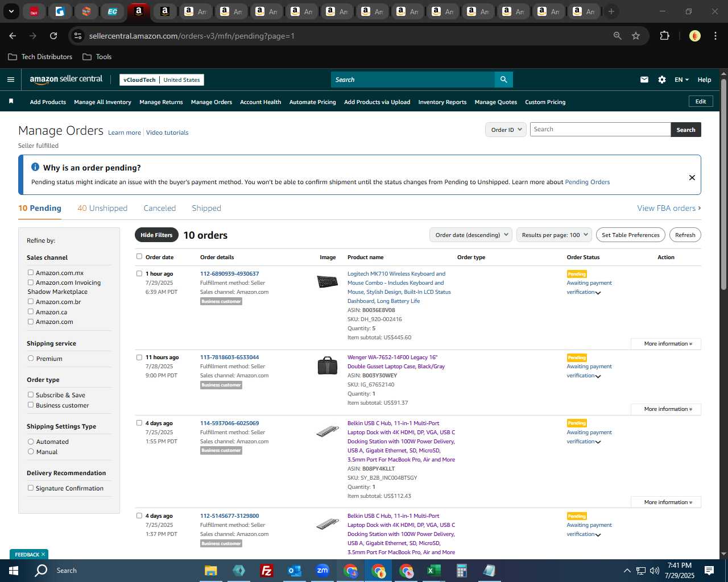Image resolution: width=728 pixels, height=582 pixels.
Task: Open the messages envelope icon
Action: point(644,80)
